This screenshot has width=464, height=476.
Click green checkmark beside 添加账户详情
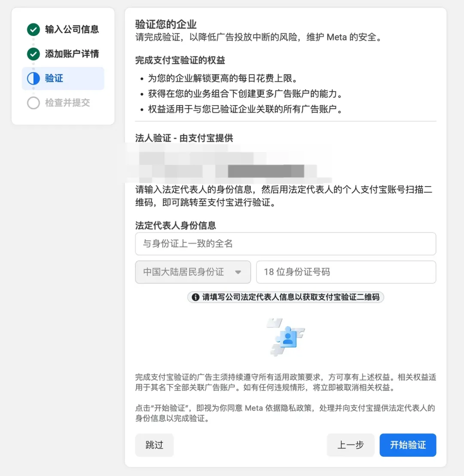(x=33, y=54)
